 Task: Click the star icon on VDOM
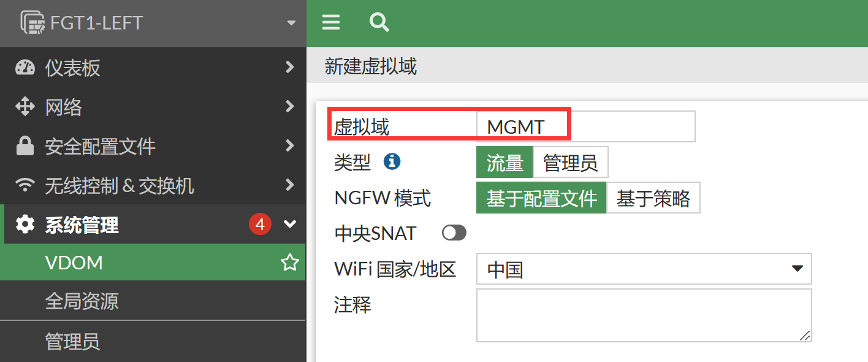coord(289,263)
